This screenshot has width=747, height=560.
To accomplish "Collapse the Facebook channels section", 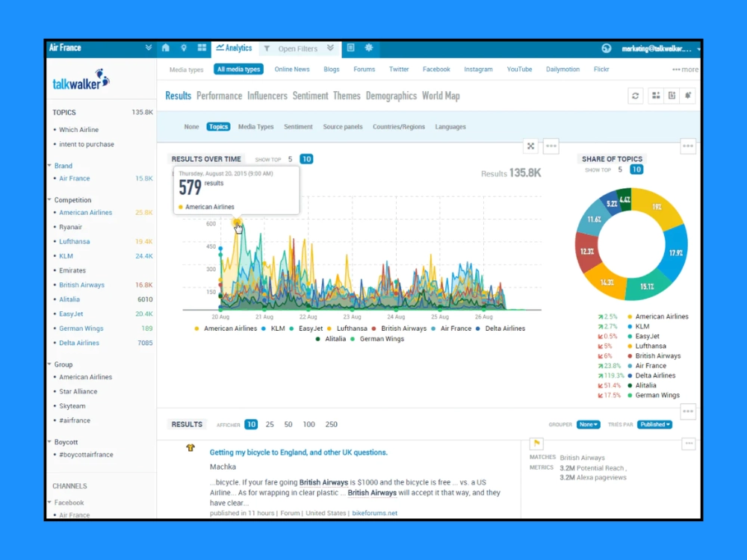I will (x=49, y=503).
